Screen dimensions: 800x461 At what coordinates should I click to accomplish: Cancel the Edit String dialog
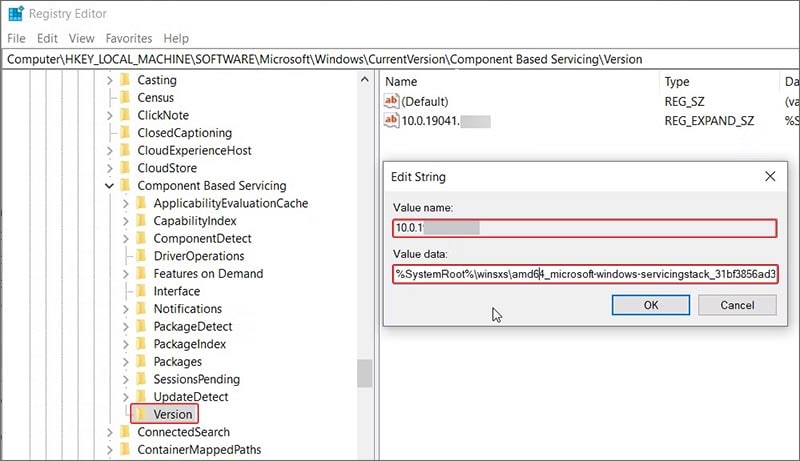tap(737, 305)
